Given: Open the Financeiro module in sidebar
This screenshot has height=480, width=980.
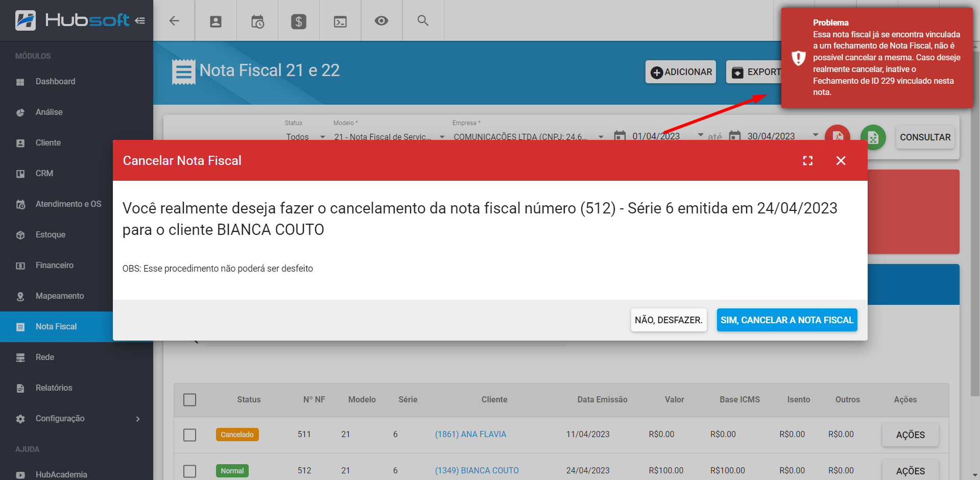Looking at the screenshot, I should pyautogui.click(x=55, y=266).
